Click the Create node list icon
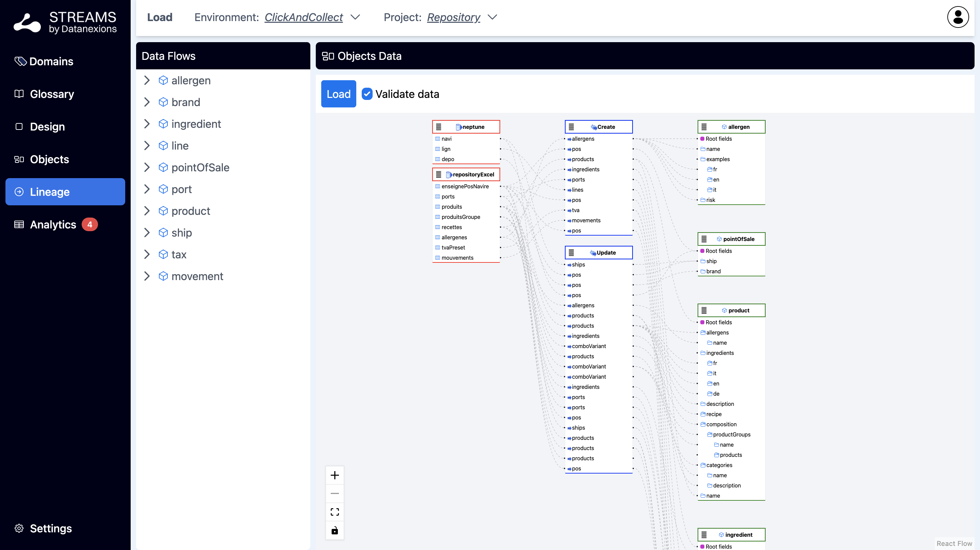Screen dimensions: 980x550 coord(571,127)
